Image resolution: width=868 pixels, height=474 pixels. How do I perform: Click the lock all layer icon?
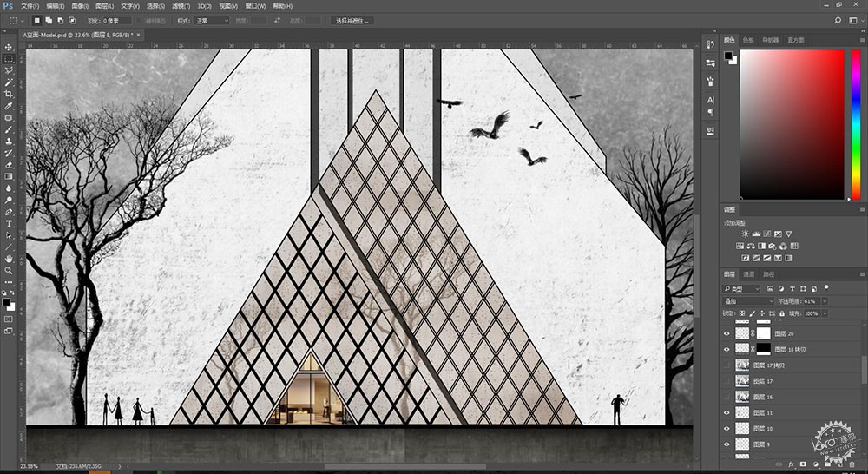(782, 313)
